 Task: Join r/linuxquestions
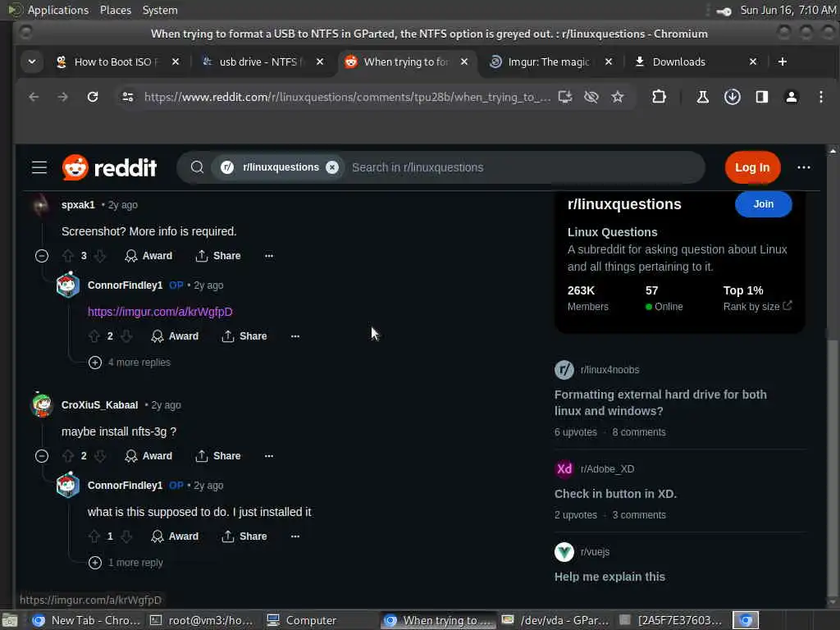pyautogui.click(x=764, y=204)
